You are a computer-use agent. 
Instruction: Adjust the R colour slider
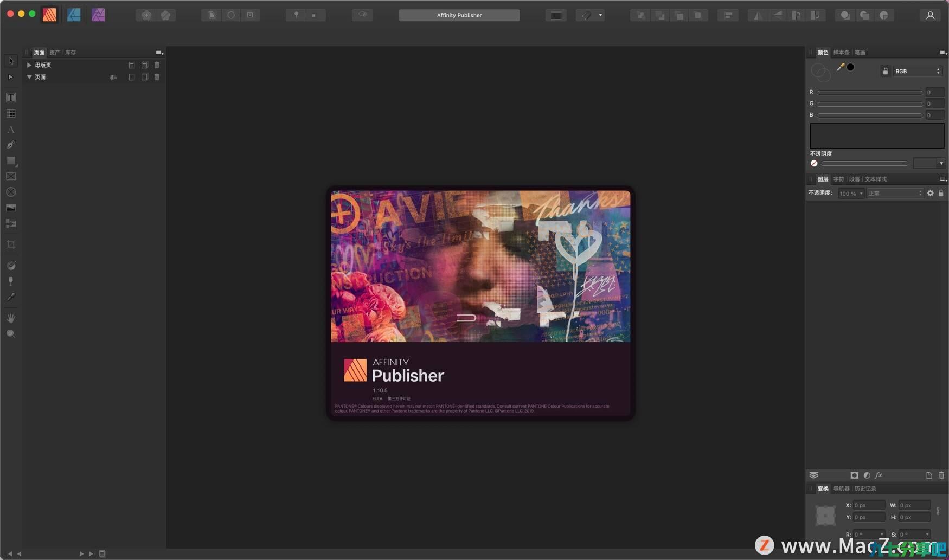tap(870, 93)
